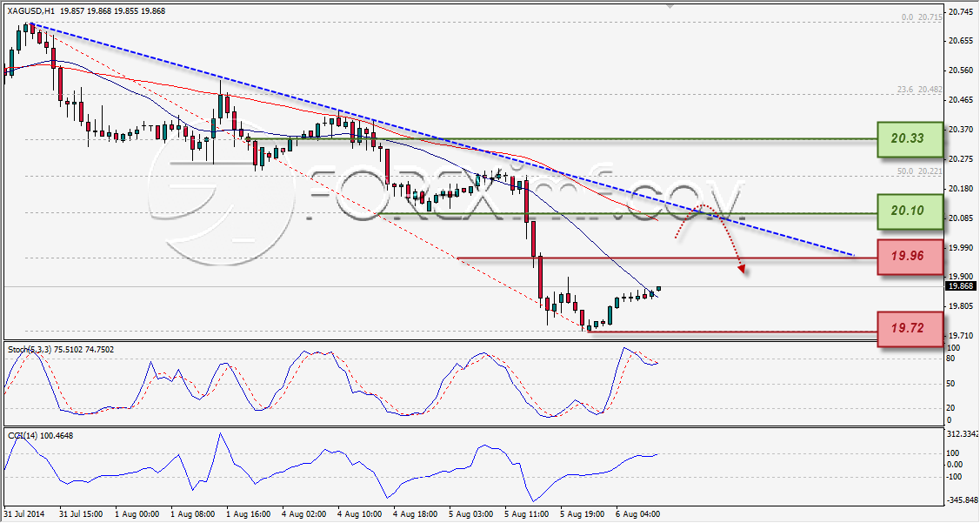Viewport: 980px width, 523px height.
Task: Select the green 20.33 price label box
Action: pos(910,139)
